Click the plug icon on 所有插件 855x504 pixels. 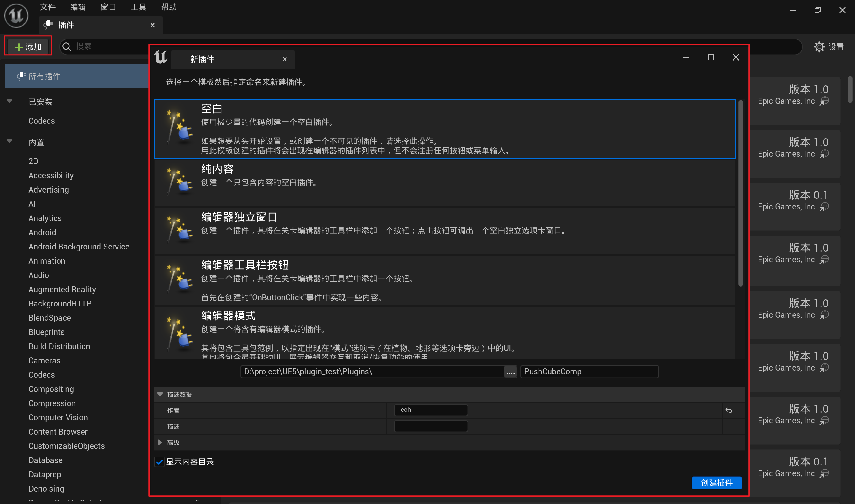tap(21, 76)
